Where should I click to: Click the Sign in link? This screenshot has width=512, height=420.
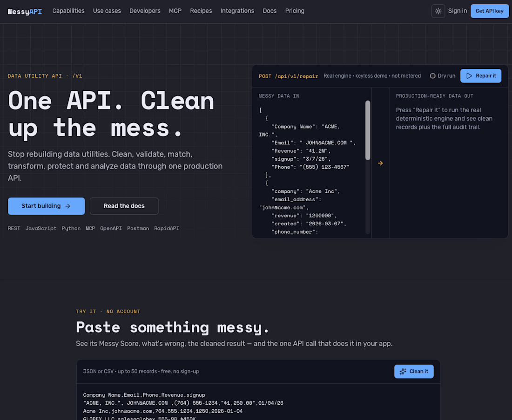coord(458,11)
